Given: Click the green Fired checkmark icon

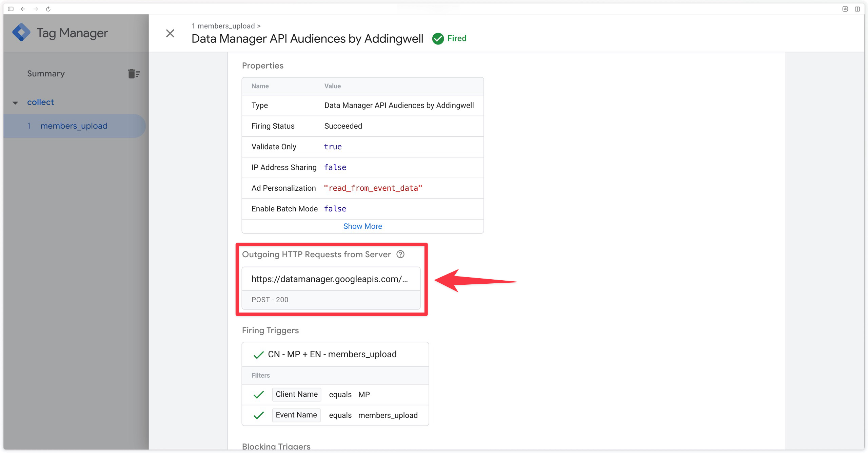Looking at the screenshot, I should [438, 39].
